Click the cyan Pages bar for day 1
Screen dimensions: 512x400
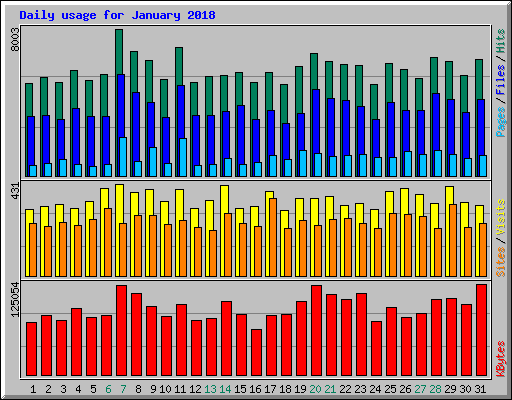[x=33, y=171]
